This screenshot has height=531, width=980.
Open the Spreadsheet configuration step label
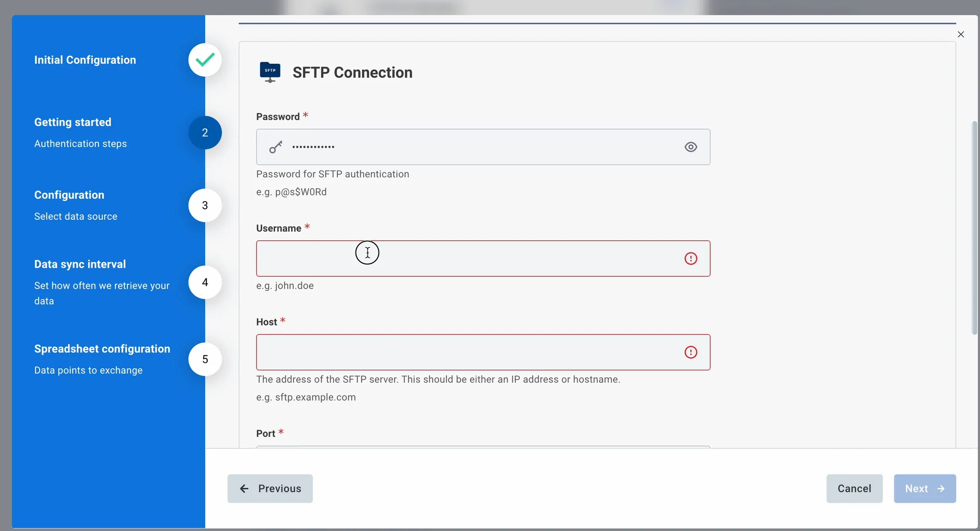pos(102,349)
